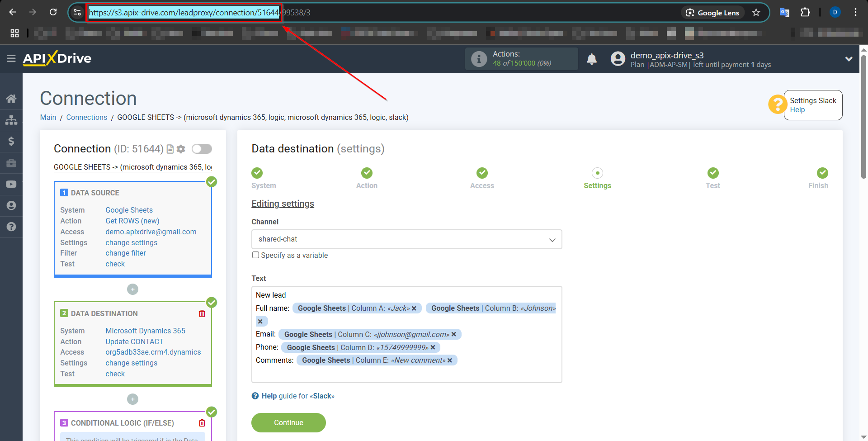868x441 pixels.
Task: Open the connections sitemap icon in the sidebar
Action: [x=11, y=120]
